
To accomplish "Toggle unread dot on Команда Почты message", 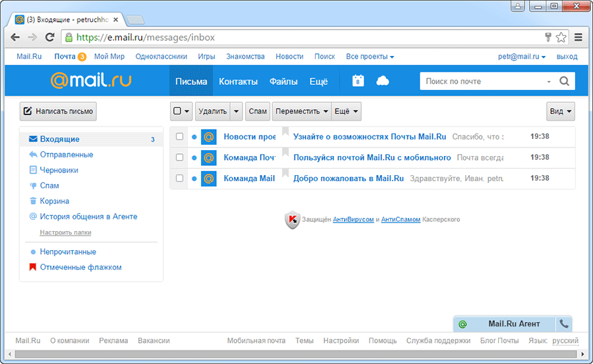I will [194, 157].
